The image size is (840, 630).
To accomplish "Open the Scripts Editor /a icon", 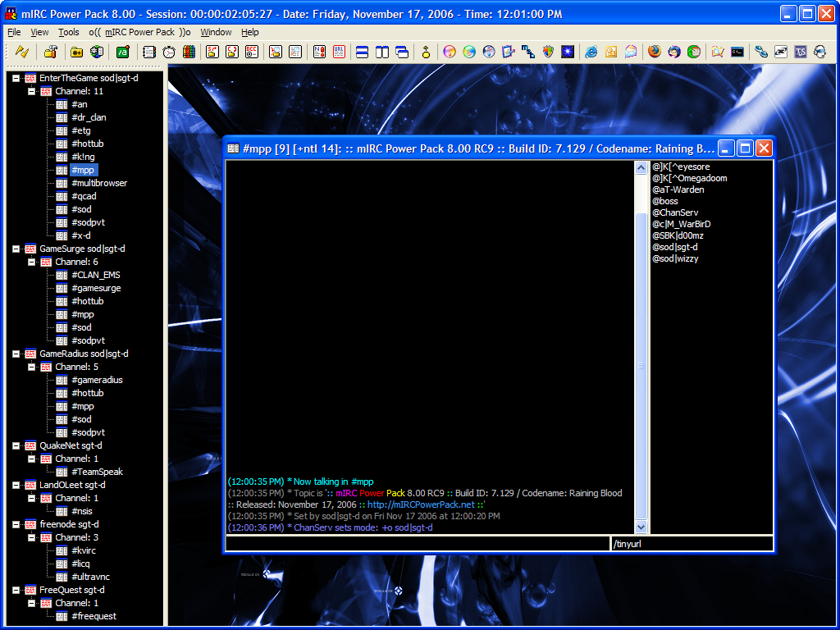I will click(123, 52).
